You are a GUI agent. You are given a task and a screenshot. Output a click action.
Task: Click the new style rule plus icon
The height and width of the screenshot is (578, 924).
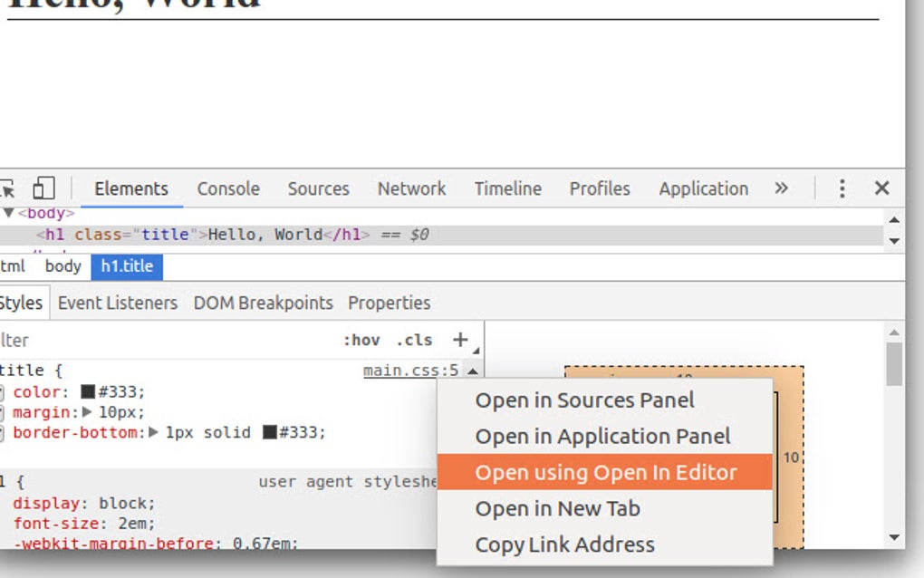pyautogui.click(x=462, y=341)
